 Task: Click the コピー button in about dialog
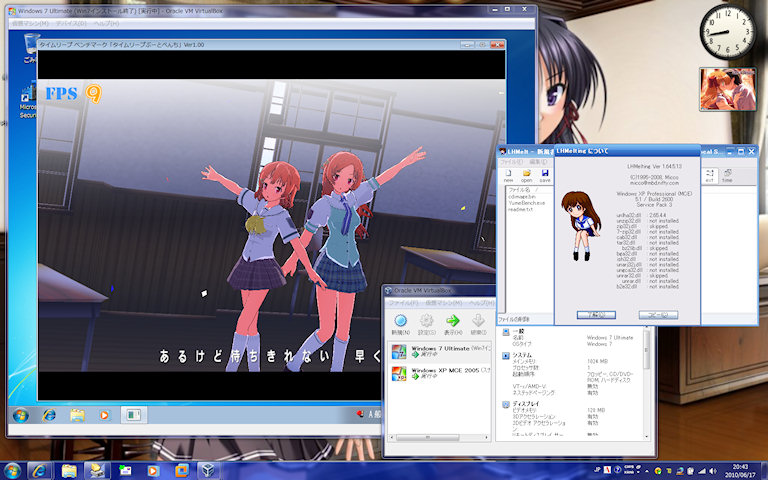(658, 314)
